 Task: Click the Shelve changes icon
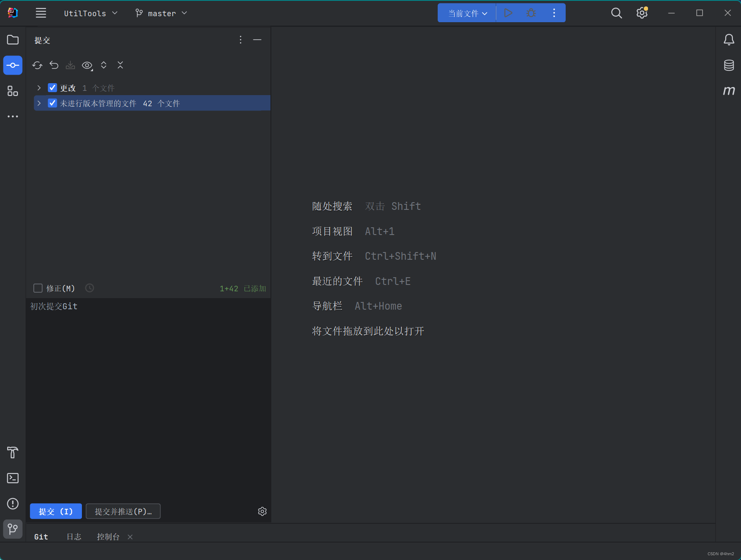pos(70,65)
